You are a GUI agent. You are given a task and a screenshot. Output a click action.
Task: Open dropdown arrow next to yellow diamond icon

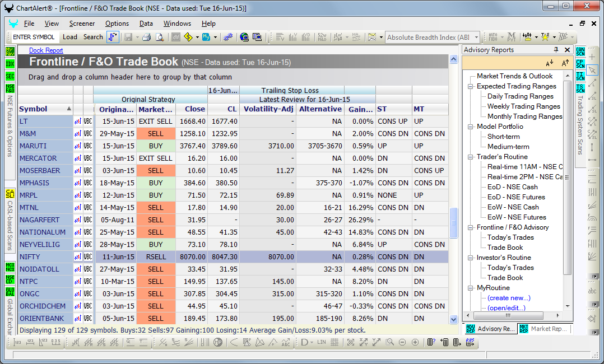coord(197,38)
